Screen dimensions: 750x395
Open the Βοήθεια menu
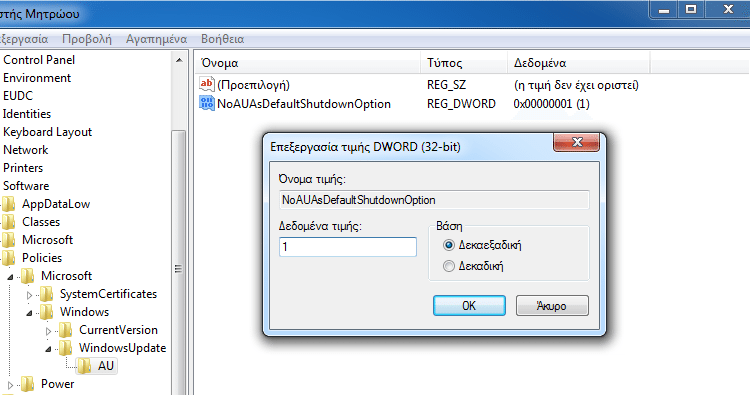point(222,39)
